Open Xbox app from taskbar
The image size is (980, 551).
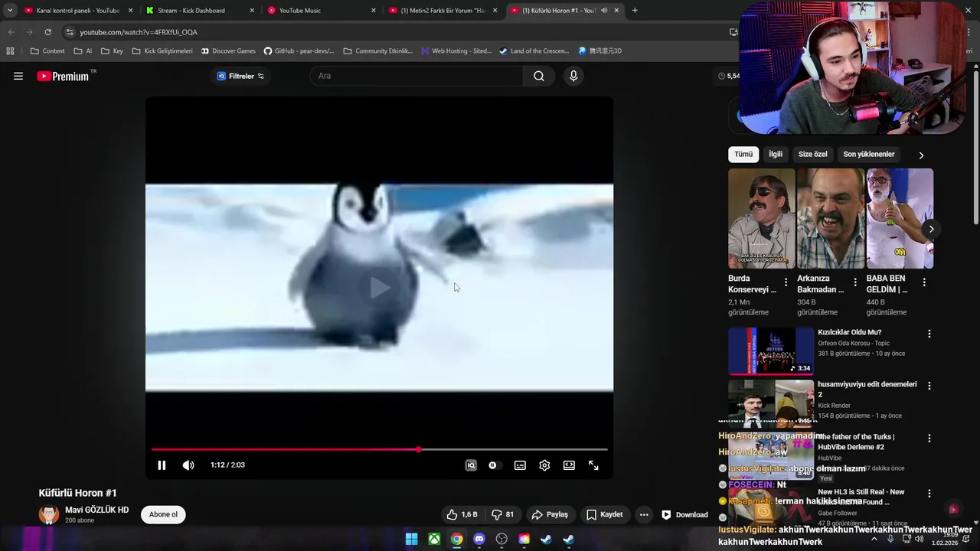434,539
